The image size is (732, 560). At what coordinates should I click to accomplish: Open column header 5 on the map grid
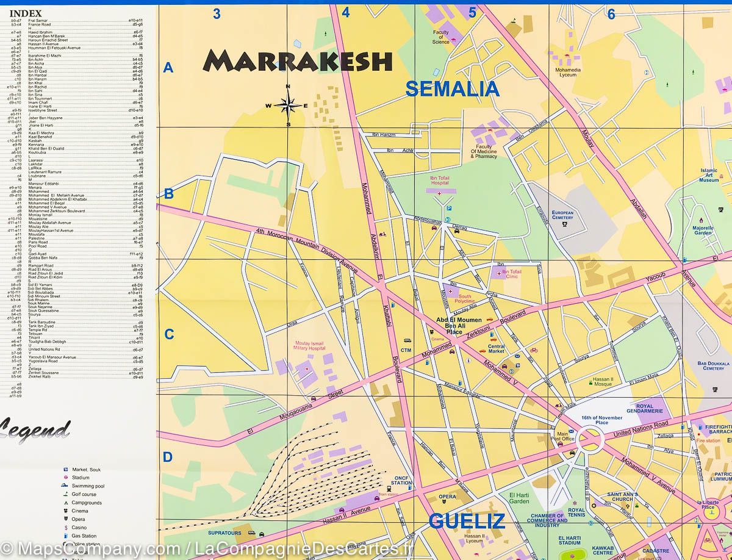tap(473, 12)
